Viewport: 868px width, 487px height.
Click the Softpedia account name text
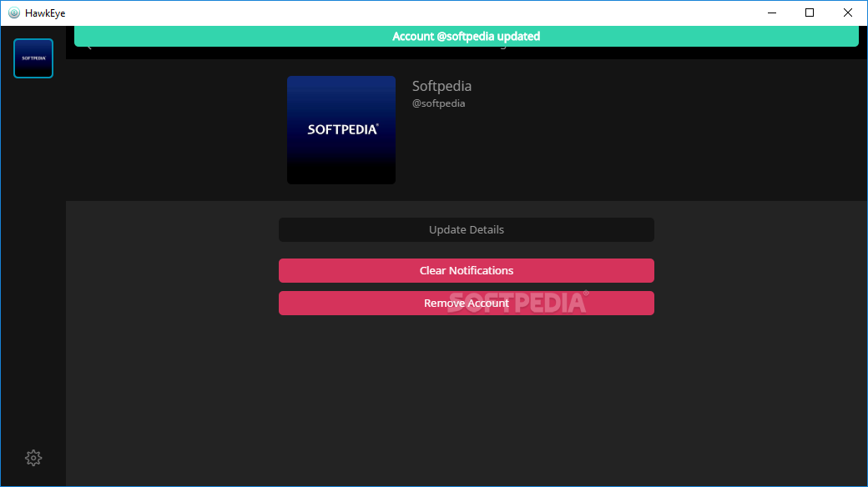442,87
